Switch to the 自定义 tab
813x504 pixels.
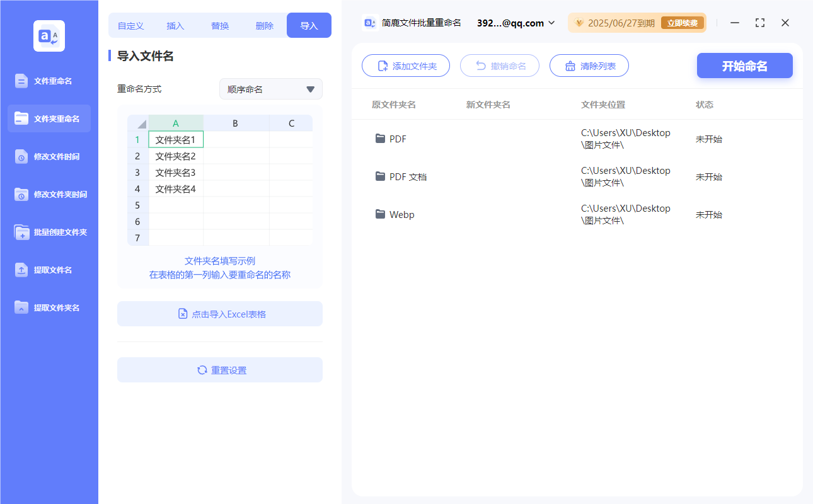(130, 25)
